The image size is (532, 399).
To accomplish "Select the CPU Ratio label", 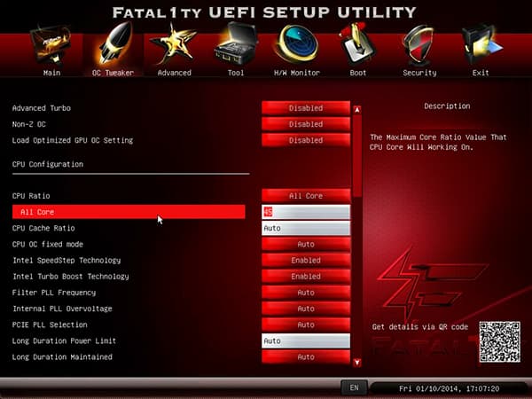I will tap(31, 196).
